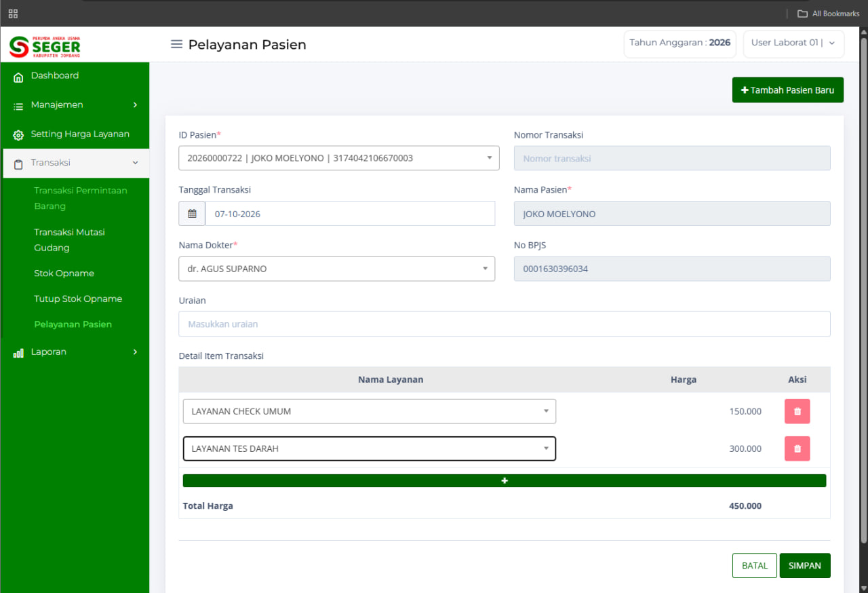This screenshot has height=593, width=868.
Task: Click the Nama Pasien field
Action: (672, 214)
